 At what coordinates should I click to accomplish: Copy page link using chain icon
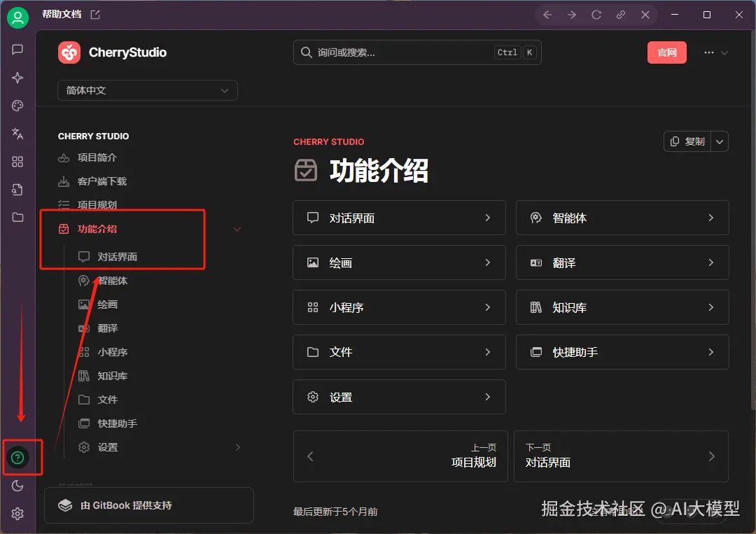click(x=621, y=15)
